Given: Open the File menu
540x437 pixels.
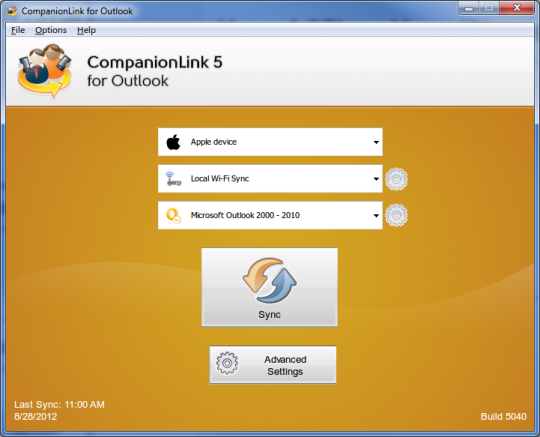Looking at the screenshot, I should click(18, 30).
